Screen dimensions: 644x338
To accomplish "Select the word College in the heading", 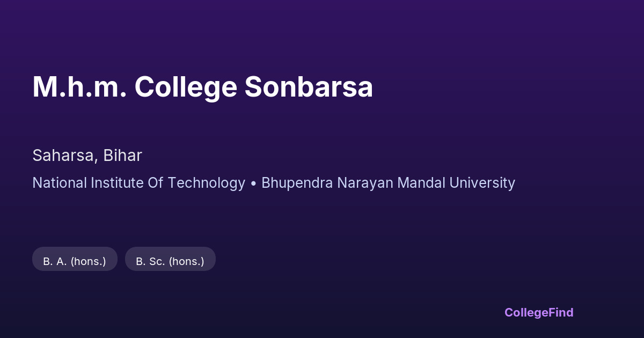I will [185, 87].
